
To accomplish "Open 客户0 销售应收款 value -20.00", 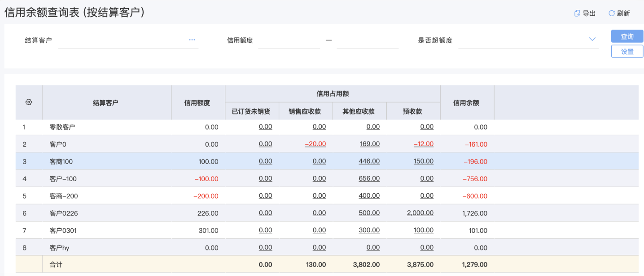I will [x=315, y=144].
